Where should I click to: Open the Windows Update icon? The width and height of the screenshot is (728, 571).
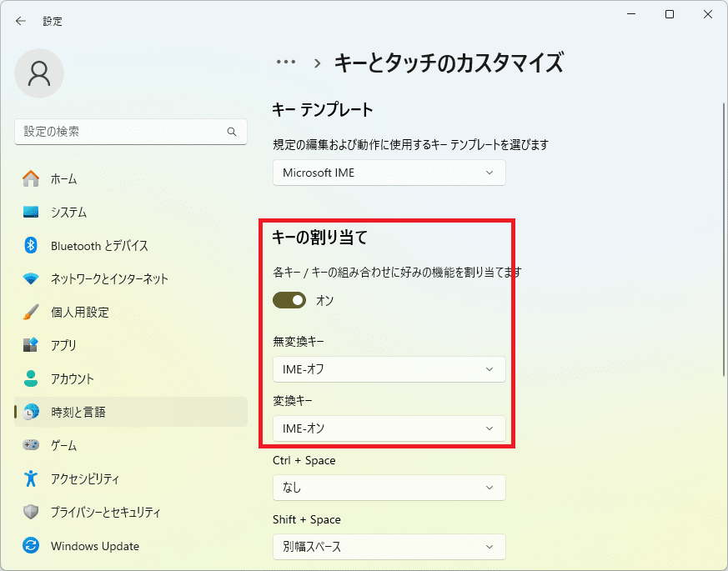(31, 545)
